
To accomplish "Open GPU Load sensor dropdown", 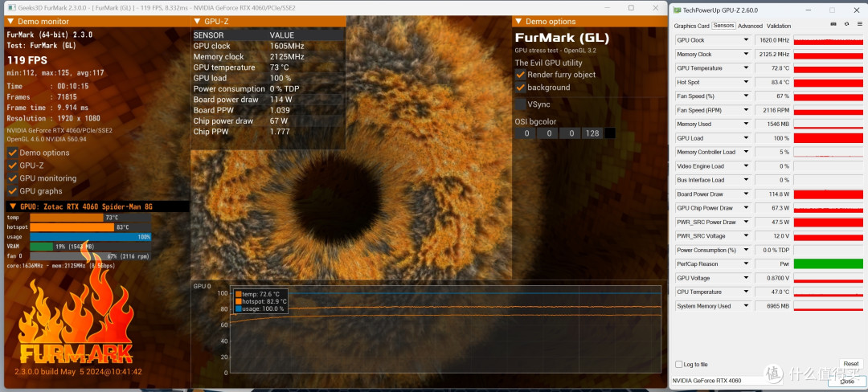I will [746, 138].
